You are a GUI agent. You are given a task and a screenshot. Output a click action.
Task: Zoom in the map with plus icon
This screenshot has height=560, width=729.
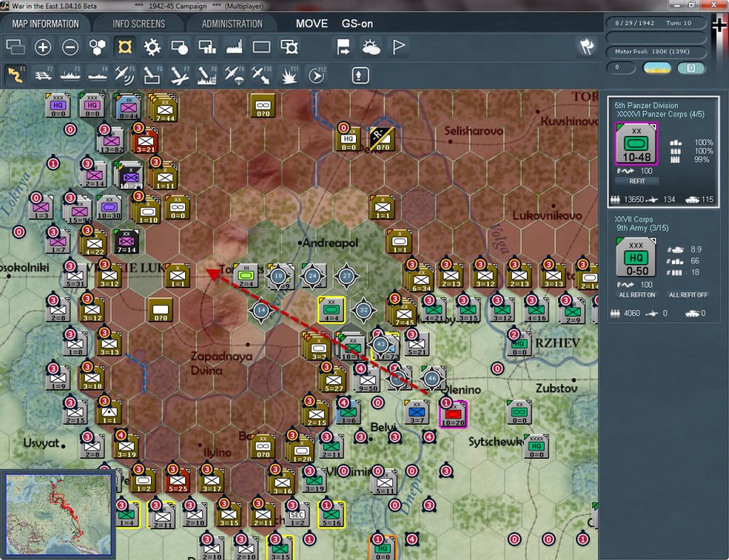tap(43, 47)
